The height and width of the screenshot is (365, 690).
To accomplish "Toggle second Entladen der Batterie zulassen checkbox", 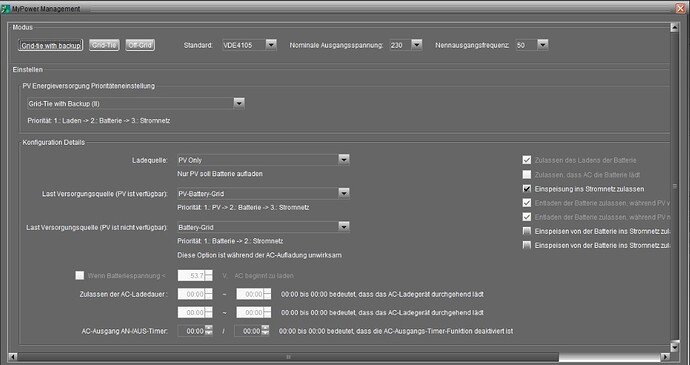I will point(527,217).
